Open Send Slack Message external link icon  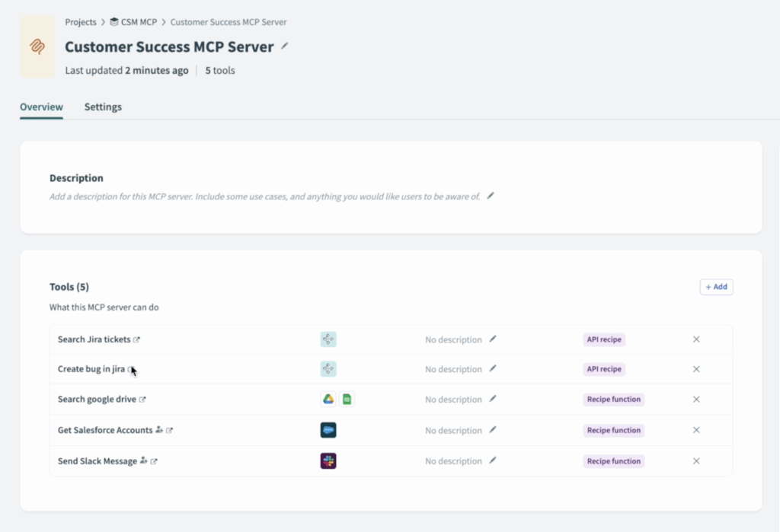(154, 461)
